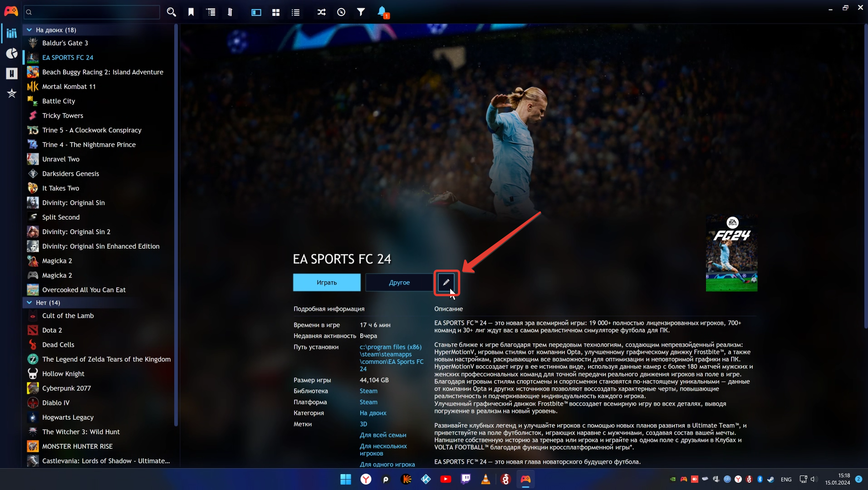Collapse the 'Нет (14)' group
Viewport: 868px width, 490px height.
pyautogui.click(x=29, y=303)
